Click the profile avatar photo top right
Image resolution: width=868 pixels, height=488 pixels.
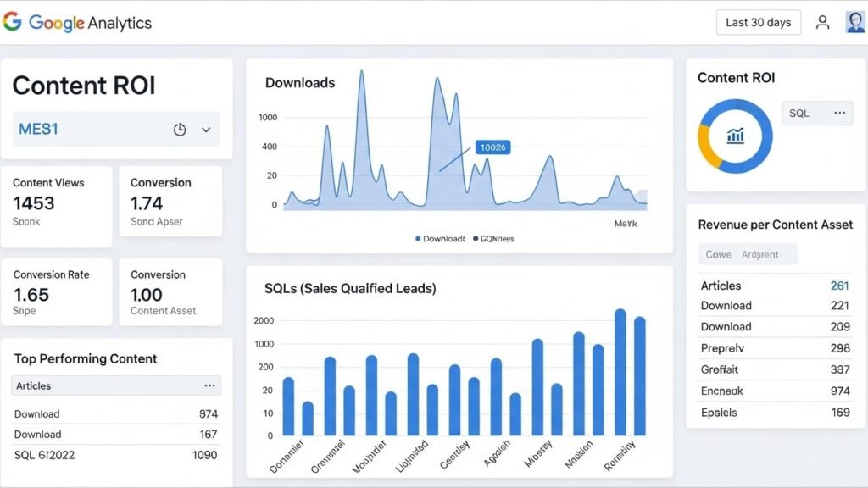click(x=855, y=22)
